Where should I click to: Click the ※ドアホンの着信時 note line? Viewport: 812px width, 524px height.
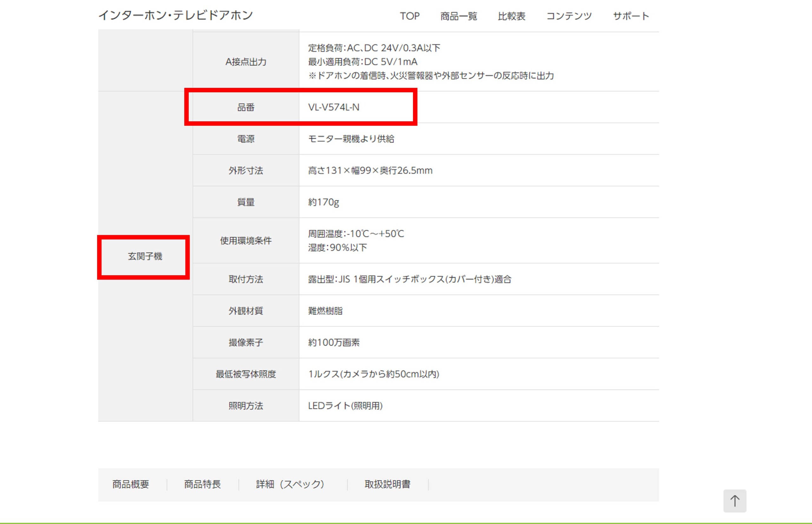tap(431, 76)
